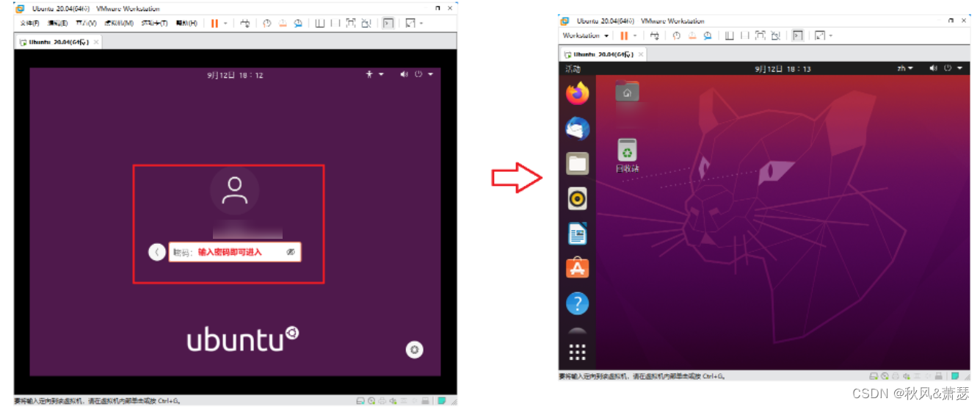Revert to snapshot icon in the left window toolbar

(283, 24)
